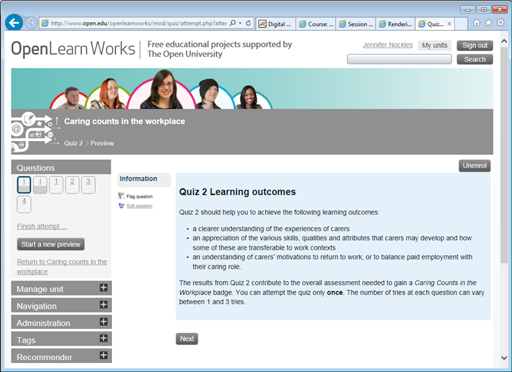
Task: Open My units
Action: click(434, 45)
